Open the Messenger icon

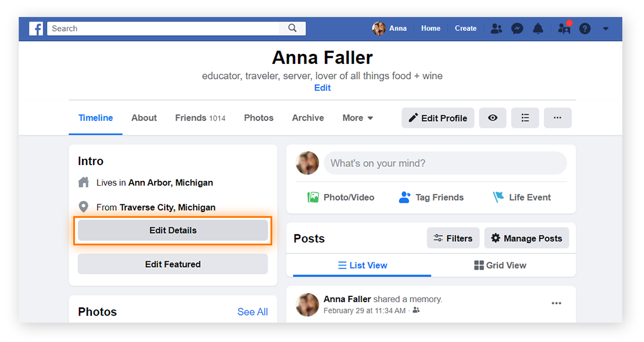(x=517, y=28)
